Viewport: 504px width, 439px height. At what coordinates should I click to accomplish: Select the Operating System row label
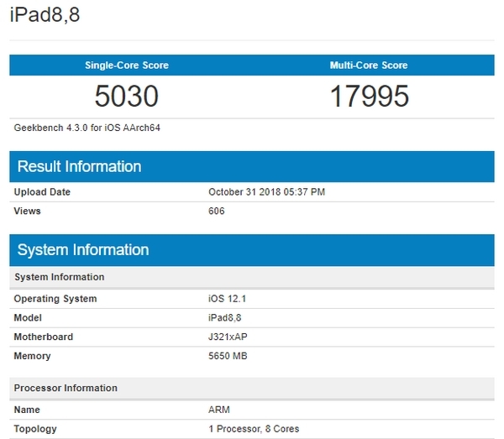point(55,299)
